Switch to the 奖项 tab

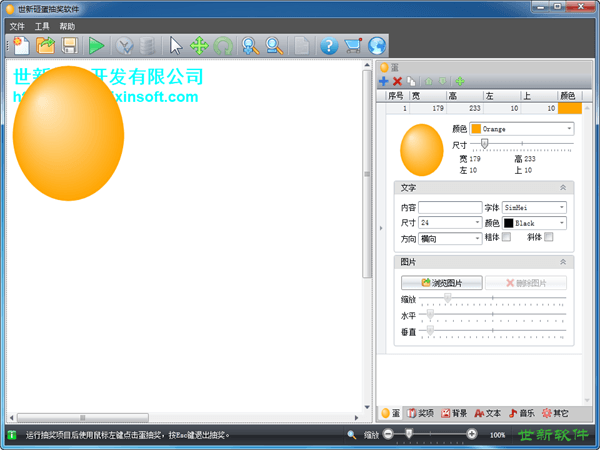point(420,413)
